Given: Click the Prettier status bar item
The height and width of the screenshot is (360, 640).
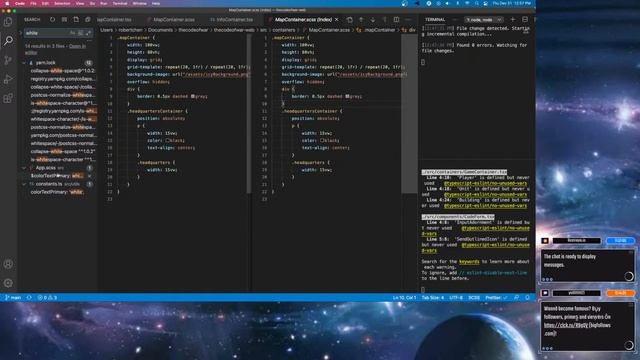Looking at the screenshot, I should click(x=495, y=298).
